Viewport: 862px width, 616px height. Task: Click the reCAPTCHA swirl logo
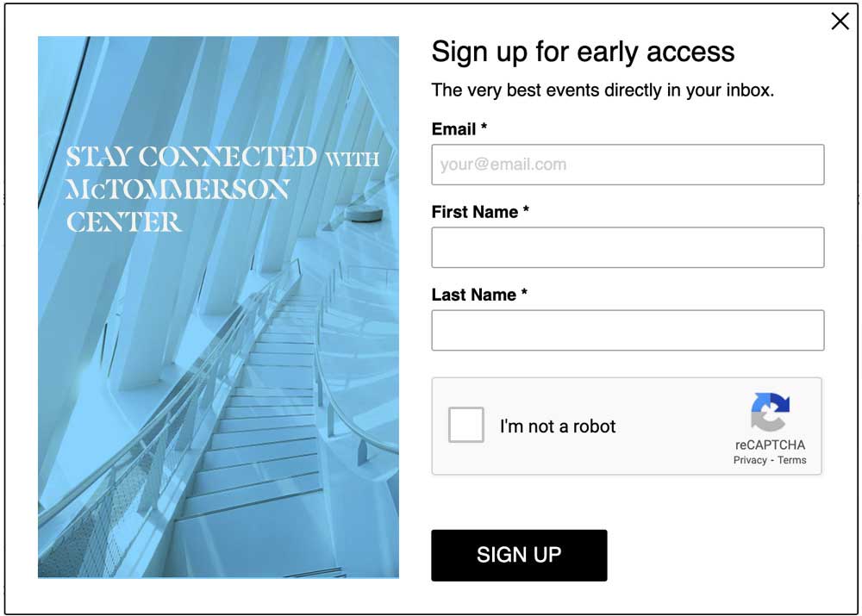(x=770, y=412)
